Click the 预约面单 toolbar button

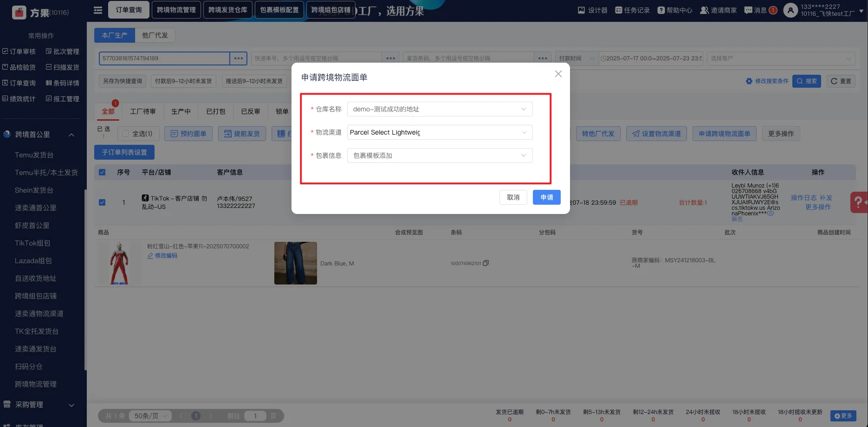[x=188, y=134]
